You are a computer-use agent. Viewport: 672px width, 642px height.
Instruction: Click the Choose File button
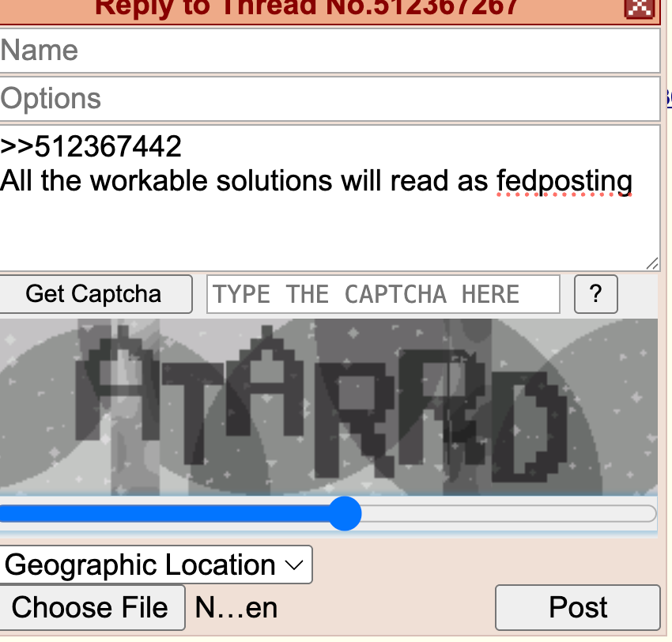coord(91,608)
